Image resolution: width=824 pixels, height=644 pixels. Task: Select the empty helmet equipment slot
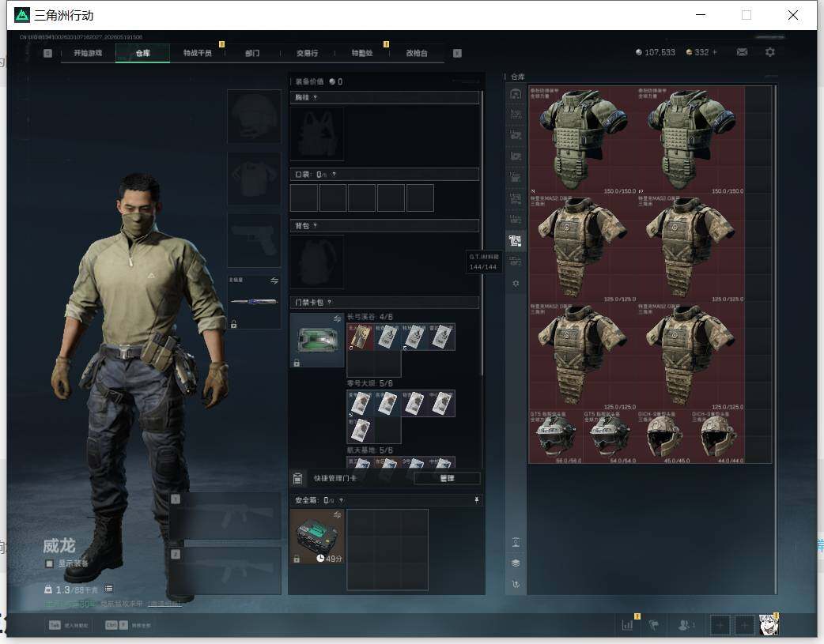[254, 116]
